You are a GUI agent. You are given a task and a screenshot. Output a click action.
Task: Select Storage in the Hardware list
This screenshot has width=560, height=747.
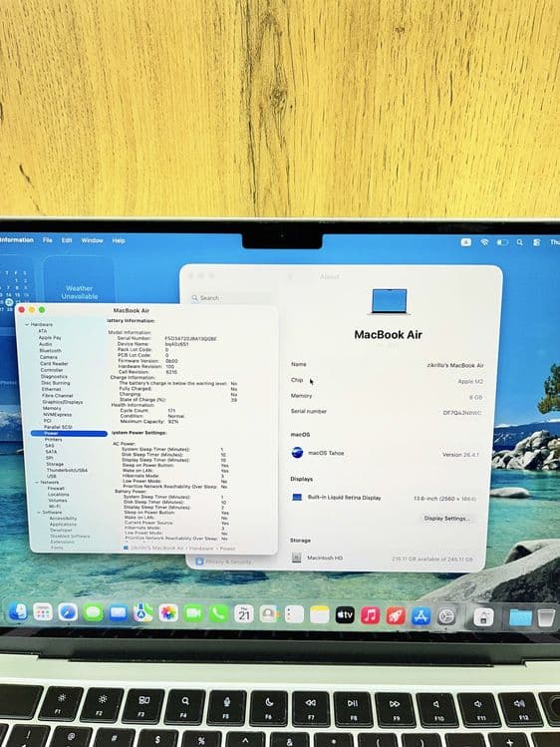55,464
